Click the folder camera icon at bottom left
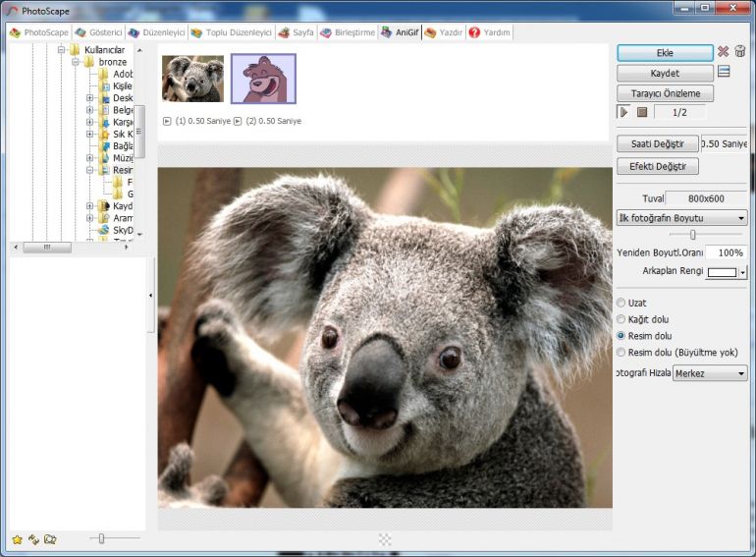 pyautogui.click(x=50, y=539)
